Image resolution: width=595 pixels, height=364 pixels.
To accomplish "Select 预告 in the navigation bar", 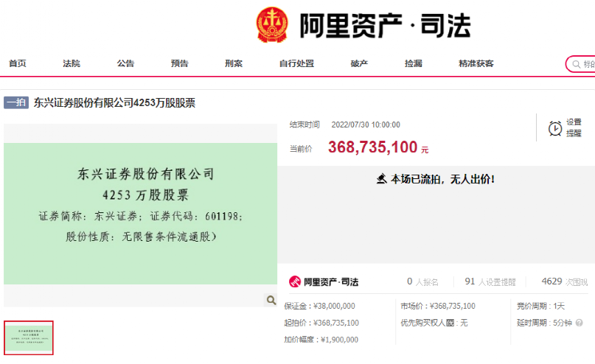I will click(x=179, y=63).
